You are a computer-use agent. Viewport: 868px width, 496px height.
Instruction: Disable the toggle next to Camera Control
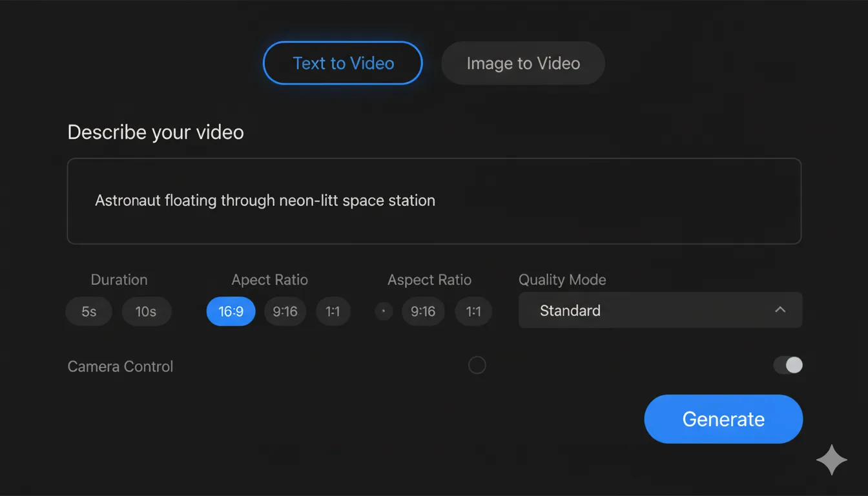point(788,365)
